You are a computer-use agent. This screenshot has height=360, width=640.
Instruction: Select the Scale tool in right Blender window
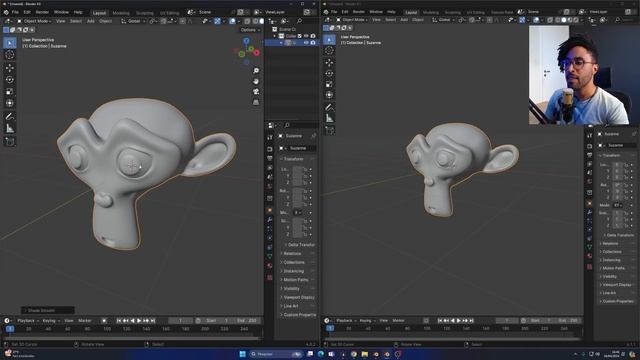pyautogui.click(x=329, y=84)
